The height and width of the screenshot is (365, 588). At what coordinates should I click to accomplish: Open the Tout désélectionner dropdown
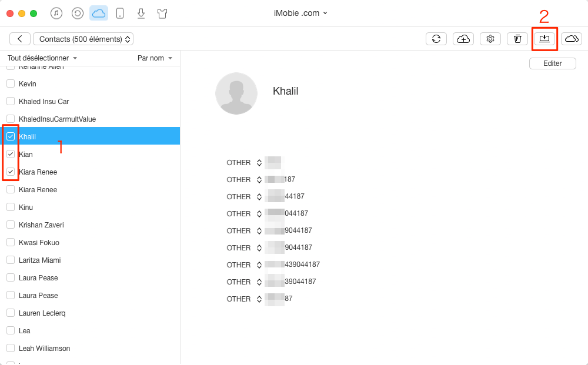click(x=42, y=58)
